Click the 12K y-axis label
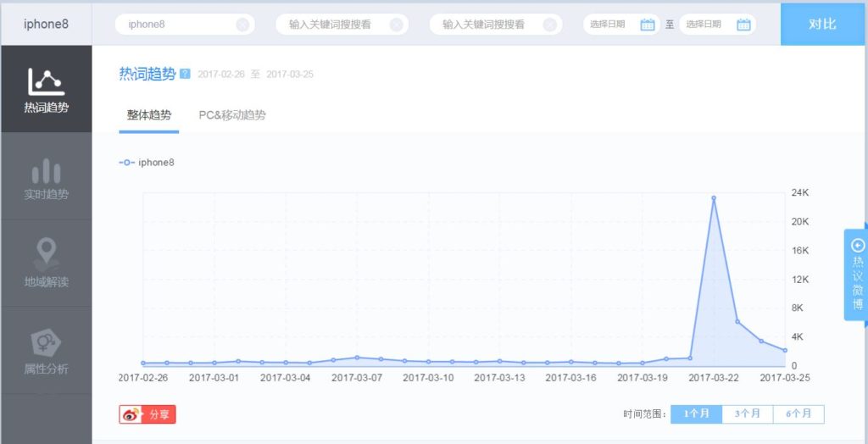Screen dimensions: 868x444 [800, 279]
